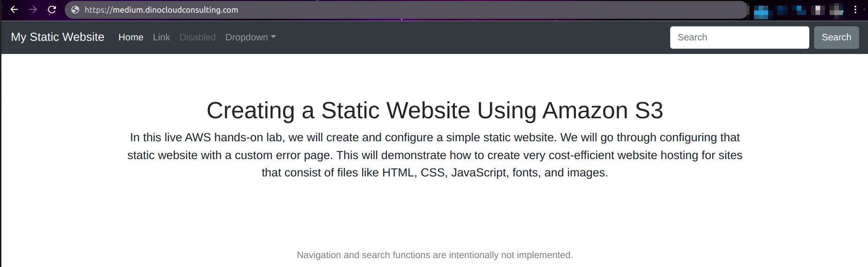Viewport: 868px width, 267px height.
Task: Open the browser three-dot menu
Action: click(x=855, y=9)
